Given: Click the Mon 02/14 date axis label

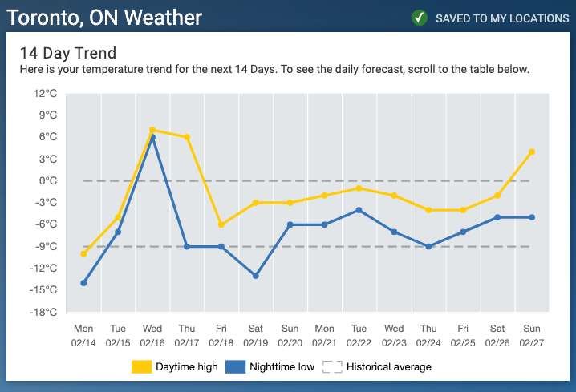Looking at the screenshot, I should (83, 335).
